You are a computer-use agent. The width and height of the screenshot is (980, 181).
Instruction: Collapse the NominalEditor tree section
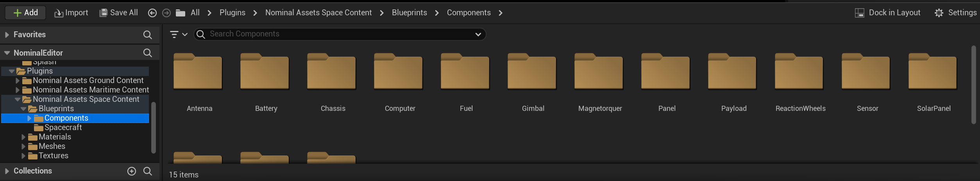pos(7,53)
